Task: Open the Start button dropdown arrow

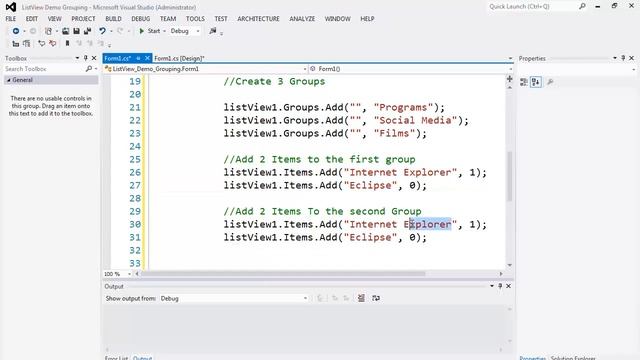Action: pos(164,31)
